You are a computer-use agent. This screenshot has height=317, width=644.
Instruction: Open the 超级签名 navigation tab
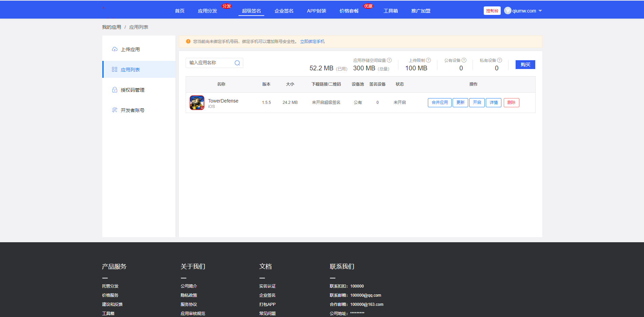(x=251, y=11)
